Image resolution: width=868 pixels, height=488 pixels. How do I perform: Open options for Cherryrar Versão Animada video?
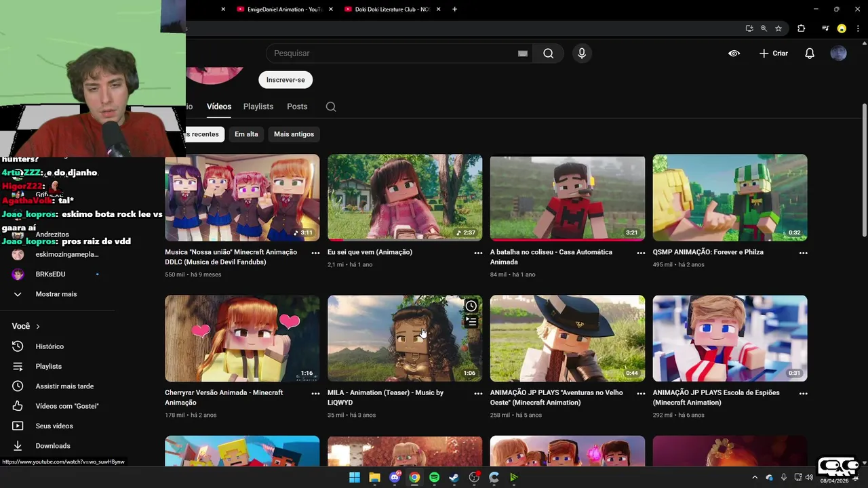click(x=315, y=393)
